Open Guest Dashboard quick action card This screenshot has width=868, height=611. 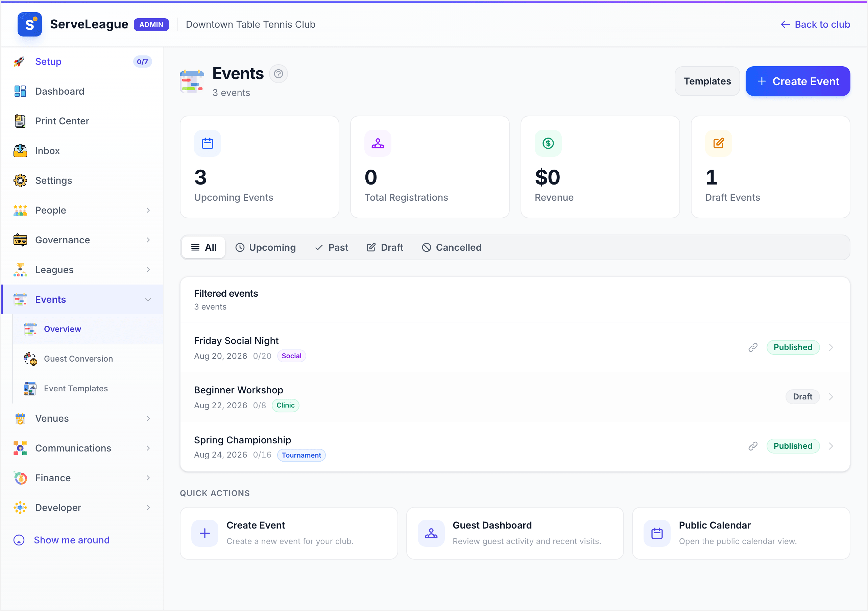coord(515,534)
